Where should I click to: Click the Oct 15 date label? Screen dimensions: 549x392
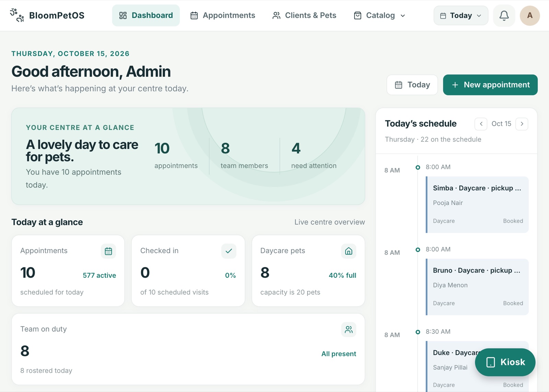(x=501, y=124)
